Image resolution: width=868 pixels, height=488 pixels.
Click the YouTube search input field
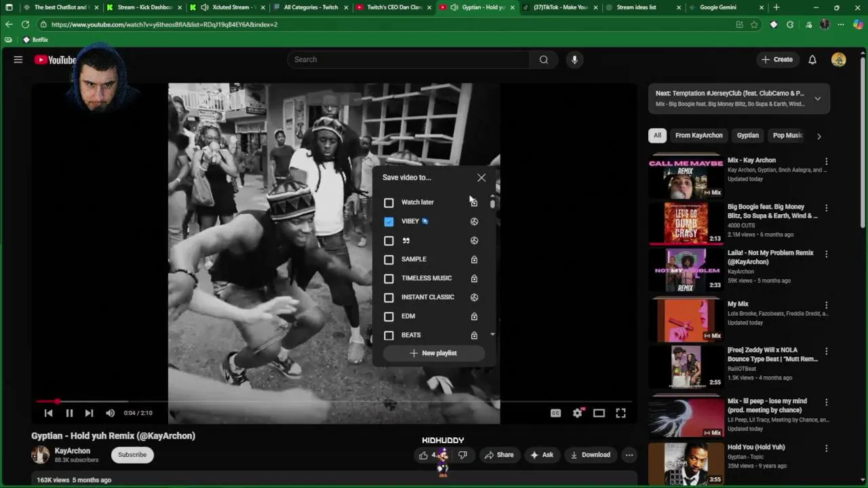coord(410,60)
